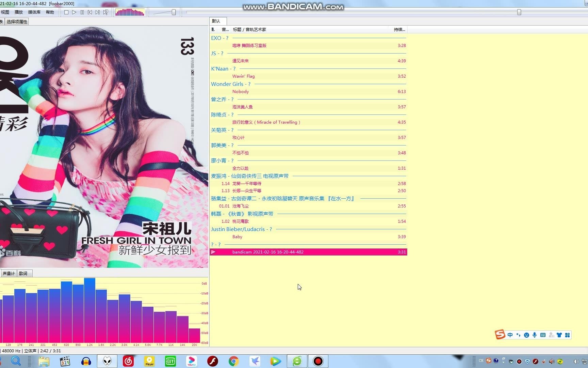Click the random playback toolbar button
The height and width of the screenshot is (368, 588).
pyautogui.click(x=106, y=12)
